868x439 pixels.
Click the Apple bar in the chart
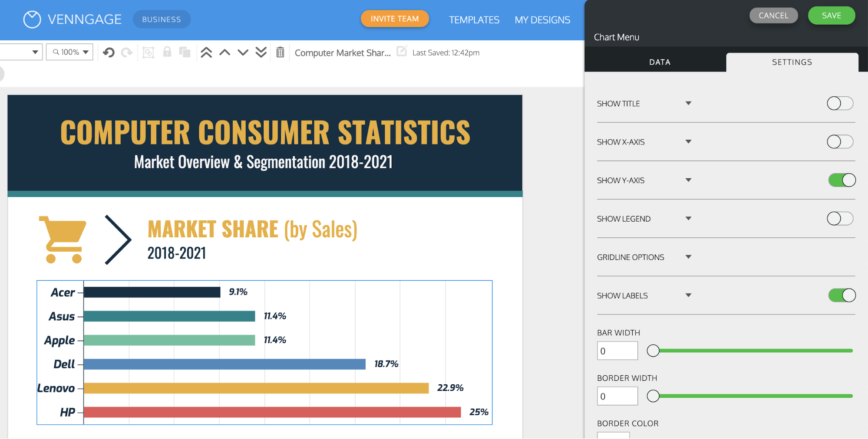[169, 340]
